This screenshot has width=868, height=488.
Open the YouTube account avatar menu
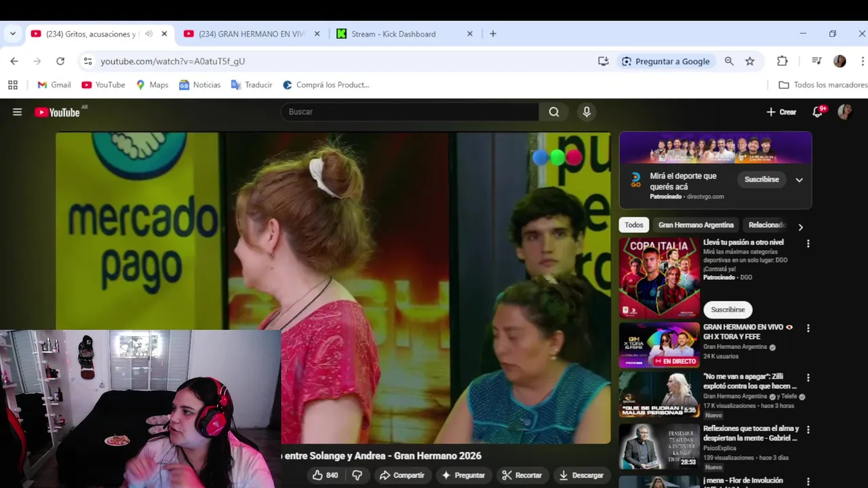844,112
